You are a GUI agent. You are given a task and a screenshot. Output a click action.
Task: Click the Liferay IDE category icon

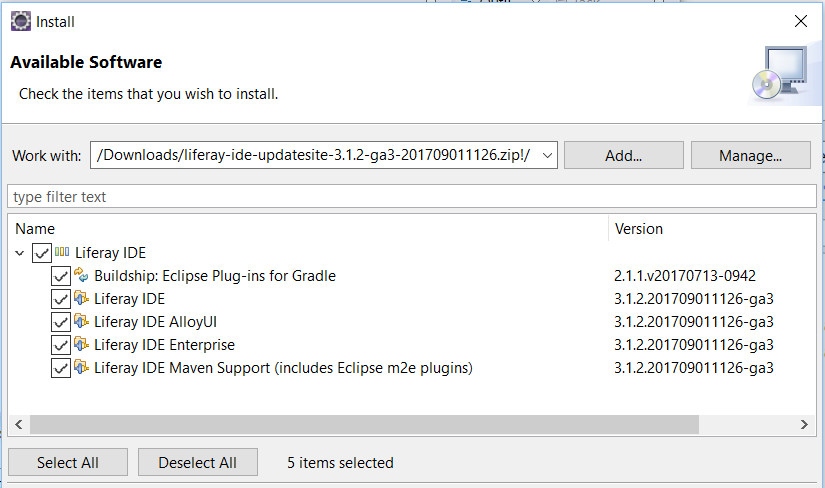tap(62, 252)
